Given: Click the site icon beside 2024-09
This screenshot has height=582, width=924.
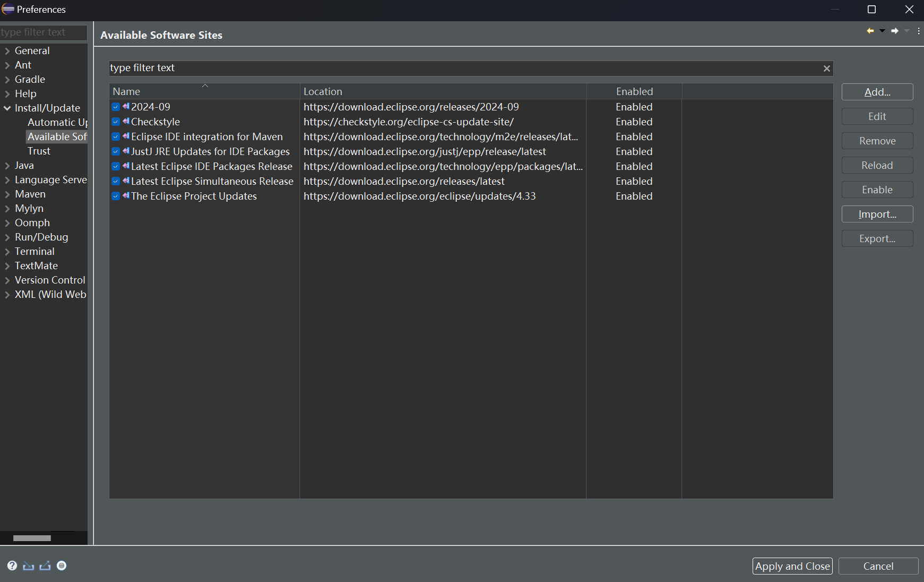Looking at the screenshot, I should (x=126, y=106).
